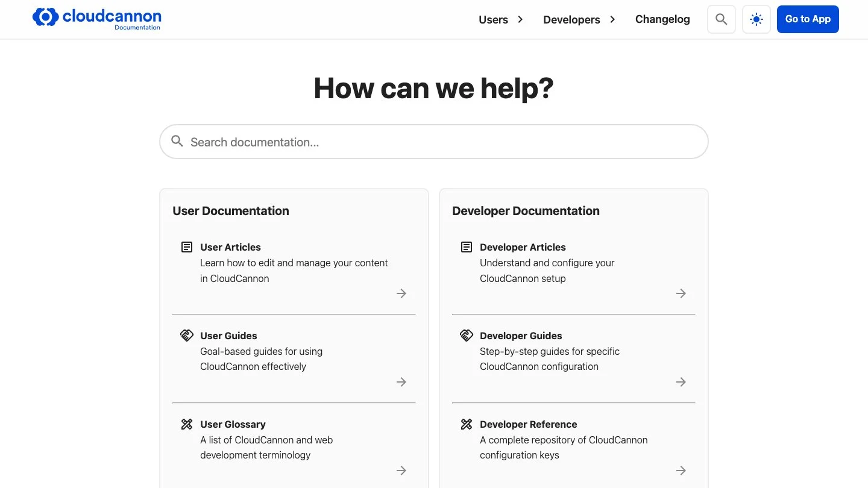Viewport: 868px width, 488px height.
Task: Click the User Documentation heading
Action: click(231, 211)
